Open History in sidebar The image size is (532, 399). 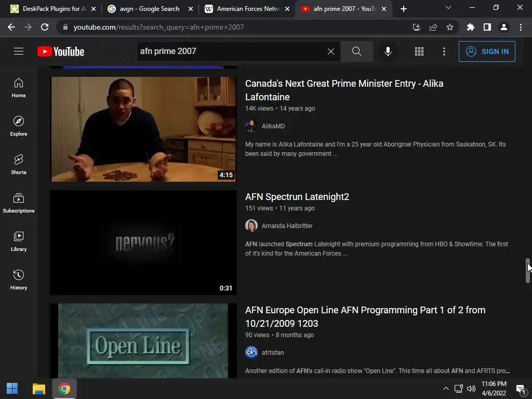19,279
